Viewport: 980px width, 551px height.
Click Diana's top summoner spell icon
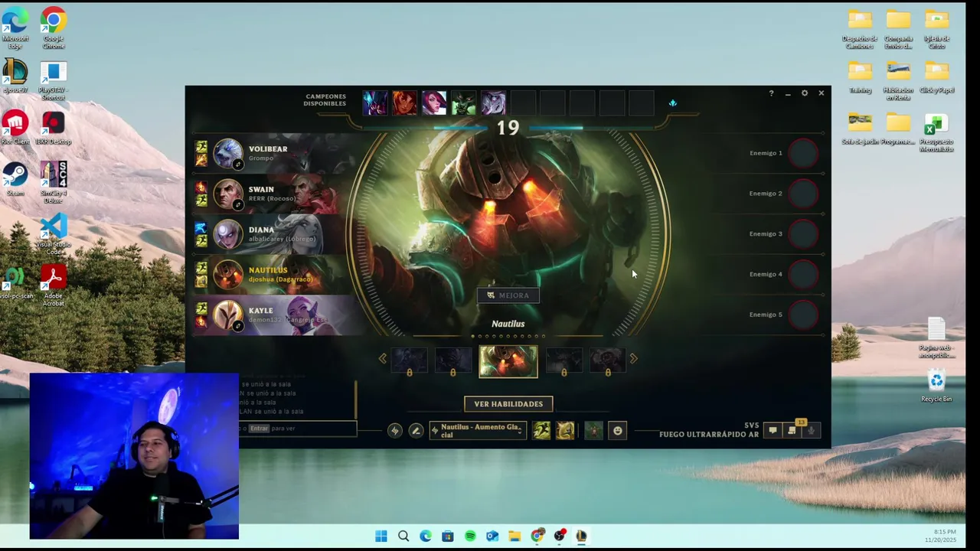click(201, 228)
